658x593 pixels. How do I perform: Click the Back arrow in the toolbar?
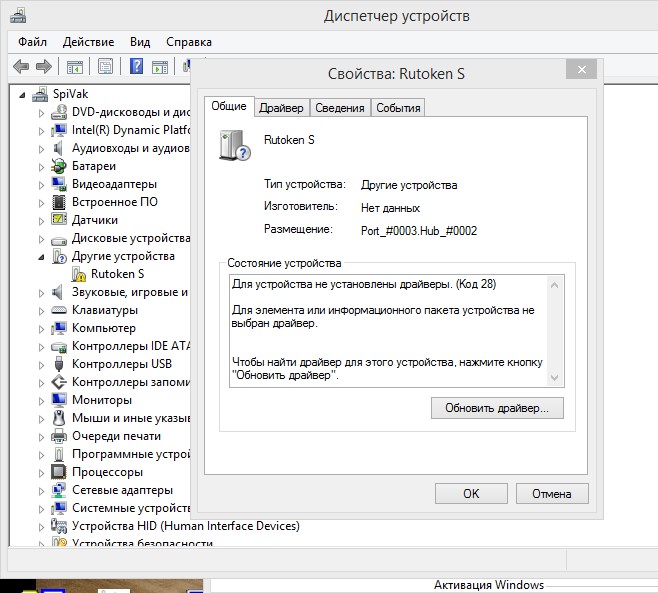(20, 67)
